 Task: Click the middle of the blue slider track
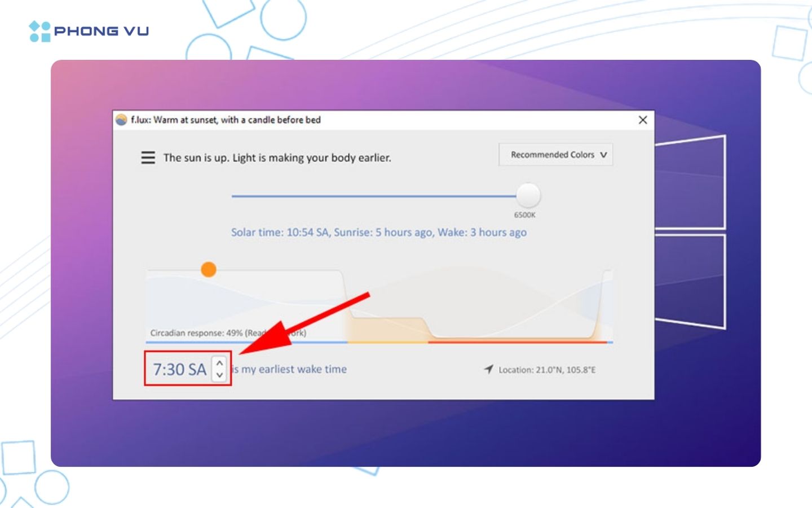pyautogui.click(x=373, y=196)
